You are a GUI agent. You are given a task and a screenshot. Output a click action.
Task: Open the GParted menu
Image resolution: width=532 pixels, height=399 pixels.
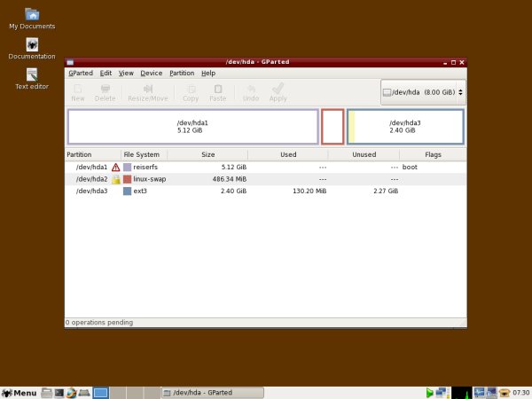click(81, 73)
